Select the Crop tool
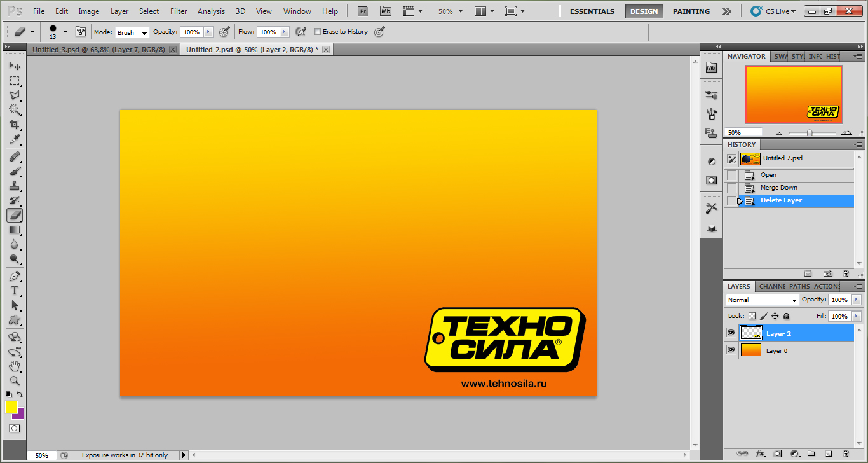Image resolution: width=868 pixels, height=463 pixels. click(x=14, y=124)
